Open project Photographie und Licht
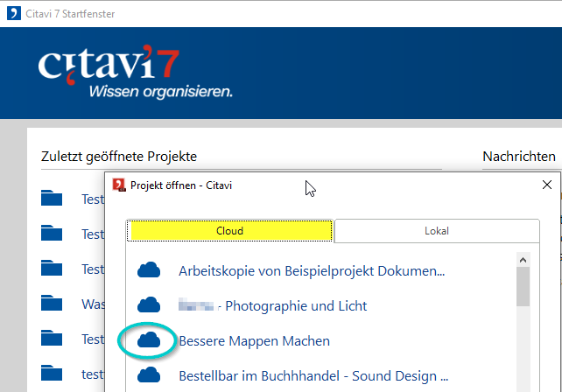The height and width of the screenshot is (392, 562). tap(273, 306)
